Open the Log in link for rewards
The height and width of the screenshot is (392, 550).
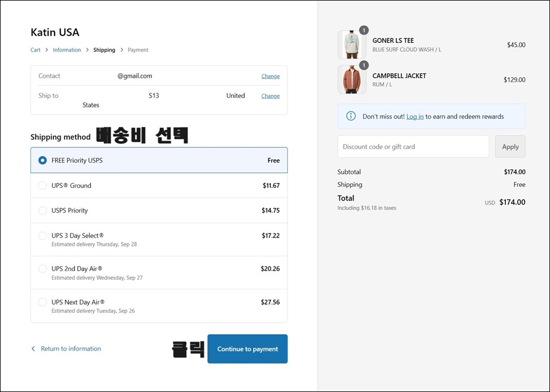[415, 116]
